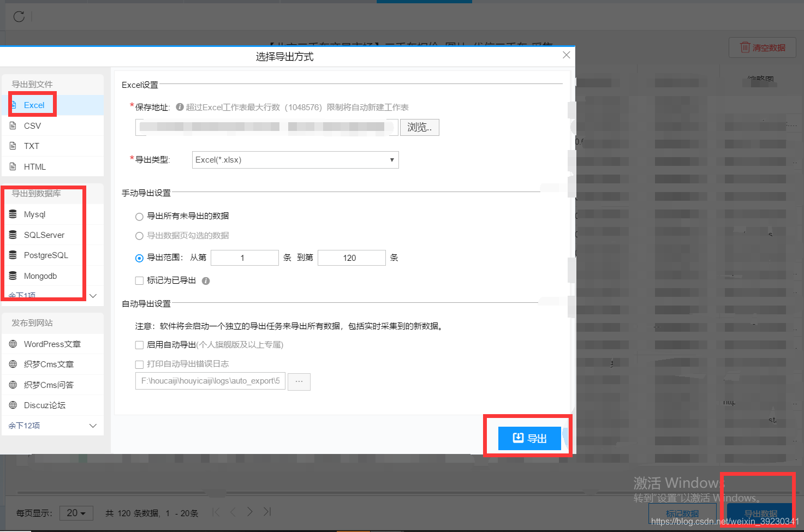Enable 启用自动导出 checkbox
804x532 pixels.
(139, 345)
